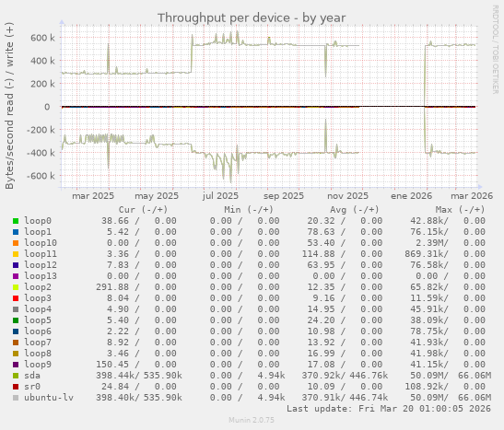
Task: Click sda current value 398.44k
Action: tap(115, 376)
